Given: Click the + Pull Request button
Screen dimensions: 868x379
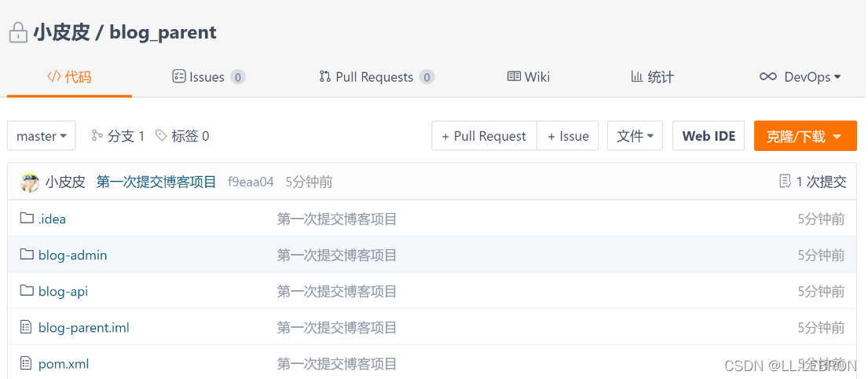Looking at the screenshot, I should click(484, 136).
